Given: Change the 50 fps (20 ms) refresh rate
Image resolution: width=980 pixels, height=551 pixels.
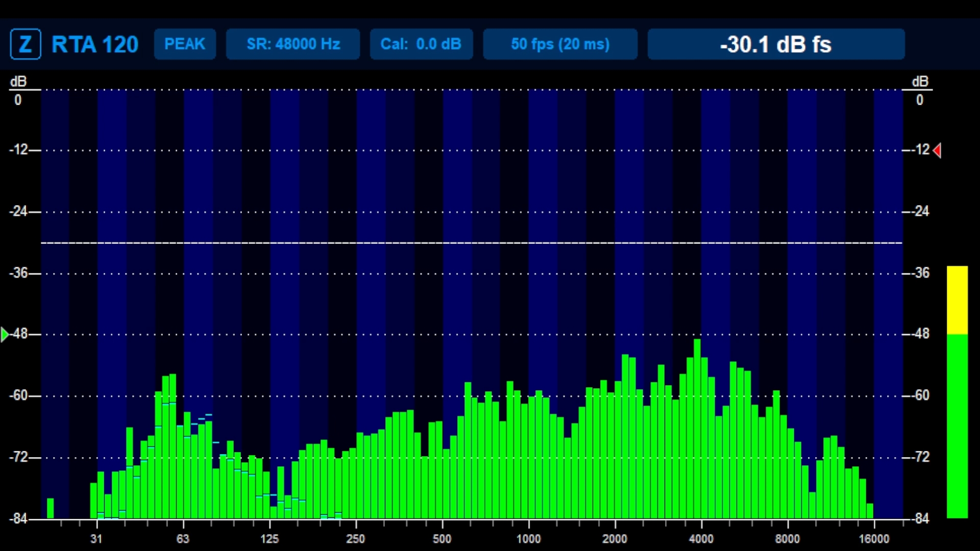Looking at the screenshot, I should tap(560, 44).
